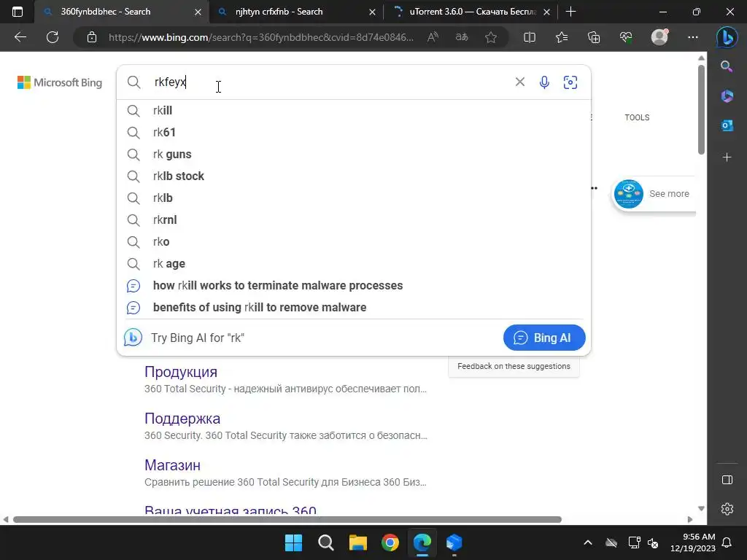Search using voice microphone
This screenshot has width=747, height=560.
pos(544,82)
